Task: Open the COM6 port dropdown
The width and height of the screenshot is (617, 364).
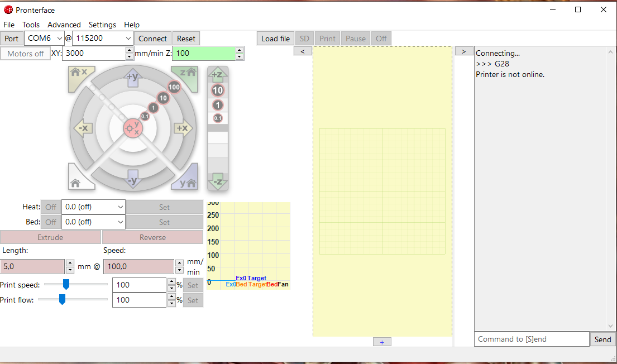Action: [59, 39]
